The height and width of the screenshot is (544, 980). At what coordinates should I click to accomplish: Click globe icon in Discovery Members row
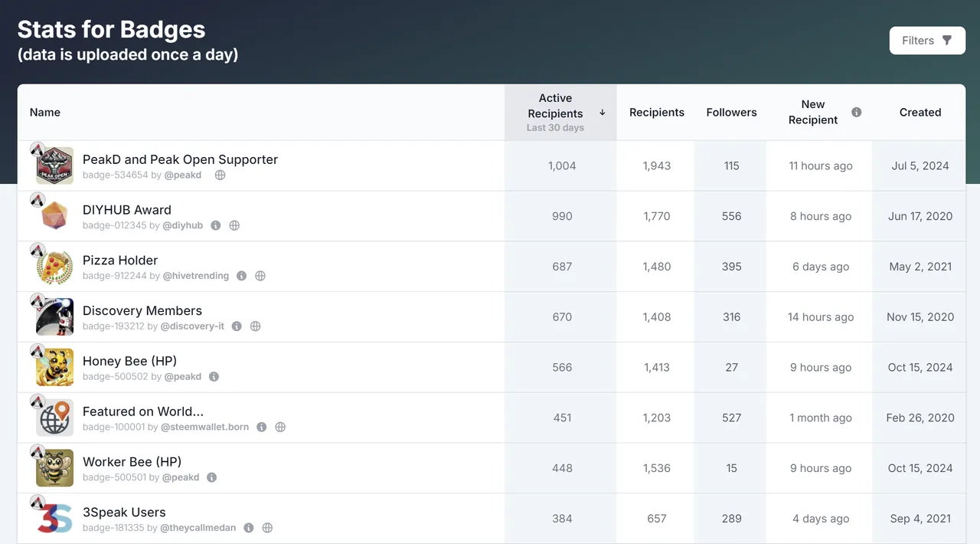click(256, 326)
